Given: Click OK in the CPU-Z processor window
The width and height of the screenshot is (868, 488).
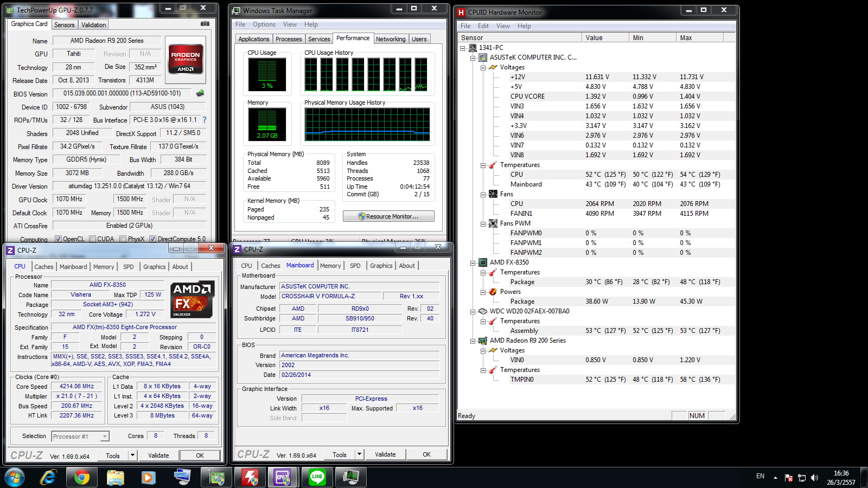Looking at the screenshot, I should pyautogui.click(x=200, y=455).
